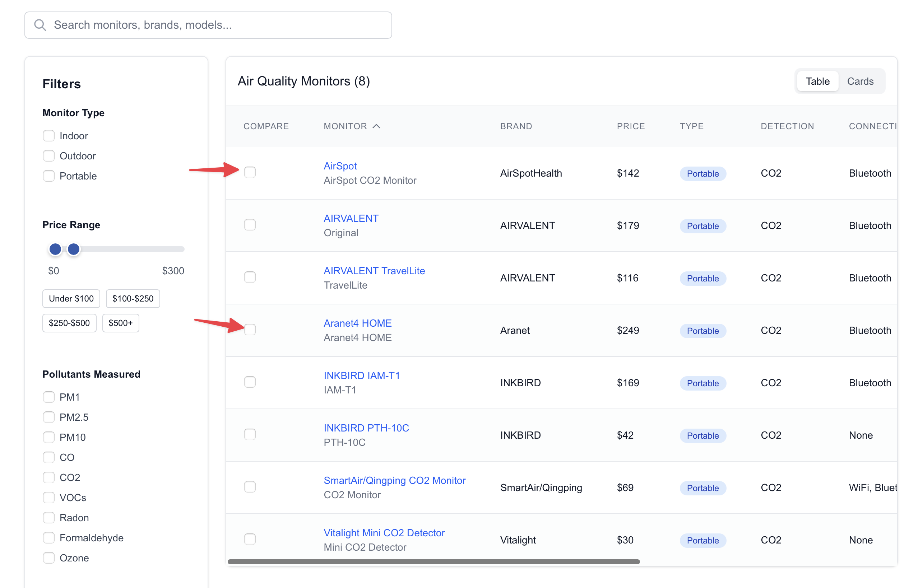Click the left price range slider handle
The height and width of the screenshot is (588, 923).
coord(55,249)
